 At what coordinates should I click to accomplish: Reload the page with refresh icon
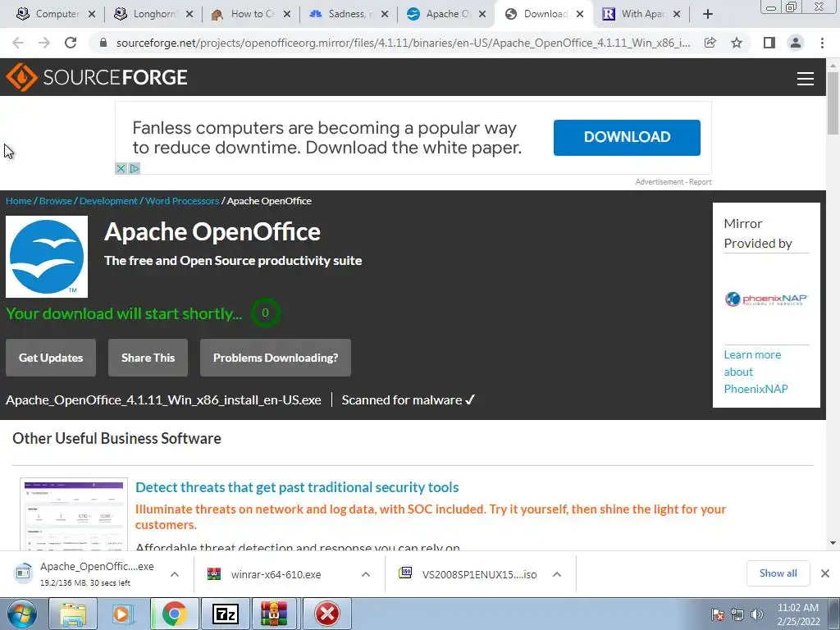pyautogui.click(x=71, y=43)
